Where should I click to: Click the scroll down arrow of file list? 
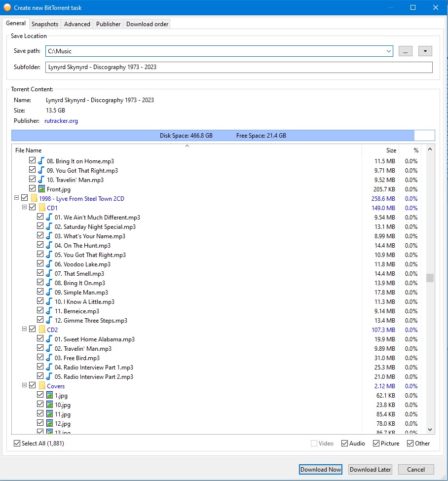[x=430, y=430]
